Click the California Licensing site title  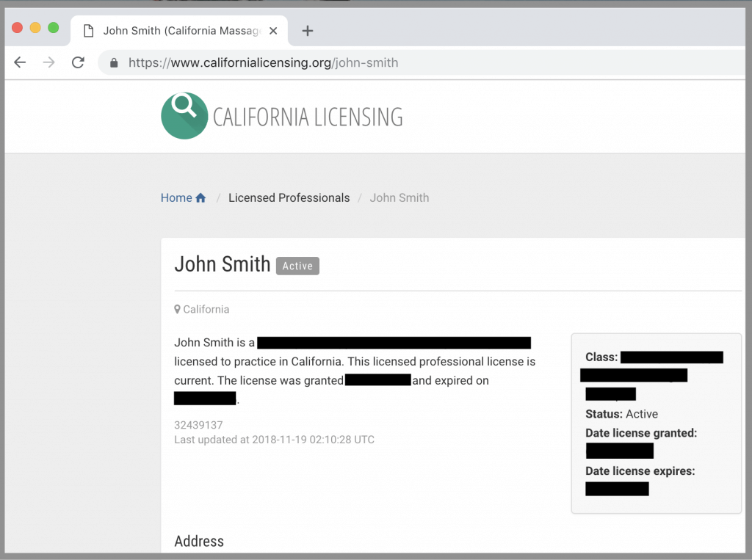tap(308, 117)
